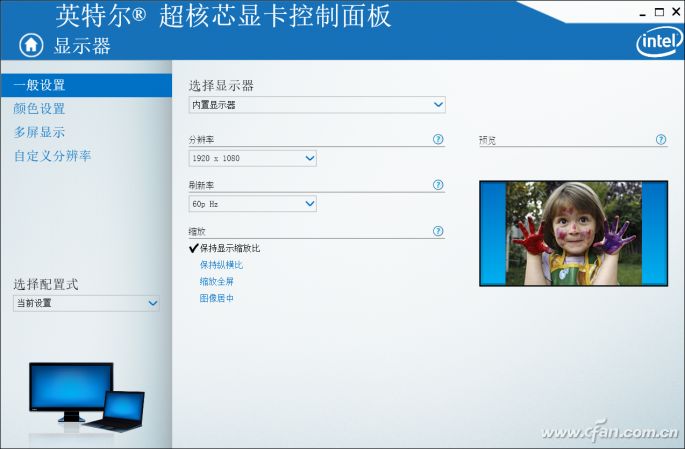This screenshot has width=685, height=449.
Task: Select the 保持纵横比 scaling option
Action: tap(221, 265)
